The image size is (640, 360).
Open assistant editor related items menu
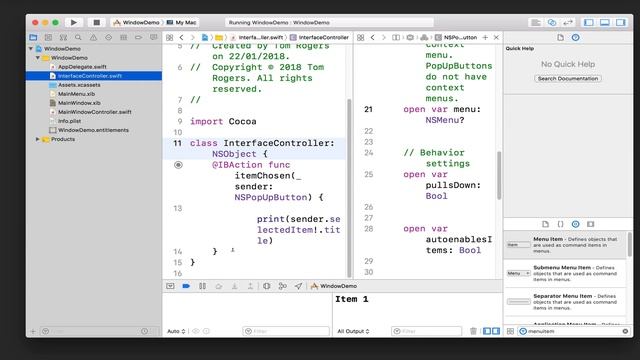(360, 38)
